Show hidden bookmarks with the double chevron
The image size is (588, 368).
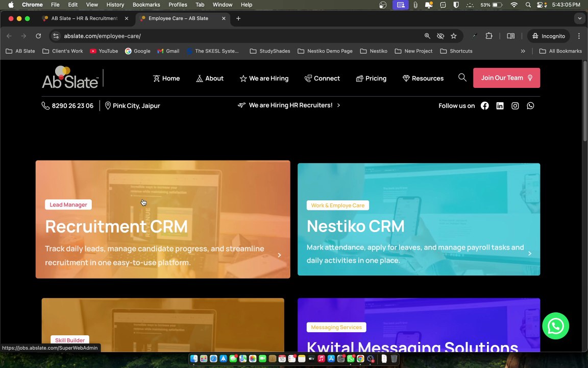(x=523, y=51)
